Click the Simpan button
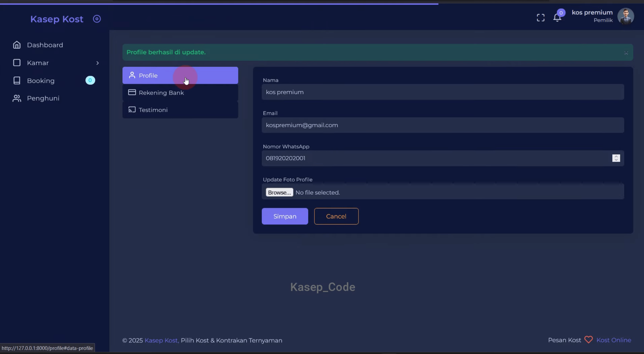Image resolution: width=644 pixels, height=354 pixels. coord(285,216)
